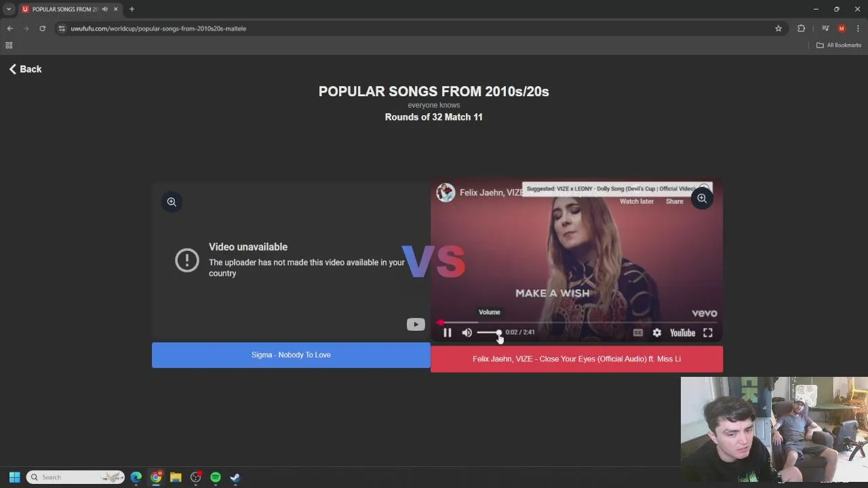Open video on YouTube via logo

682,333
